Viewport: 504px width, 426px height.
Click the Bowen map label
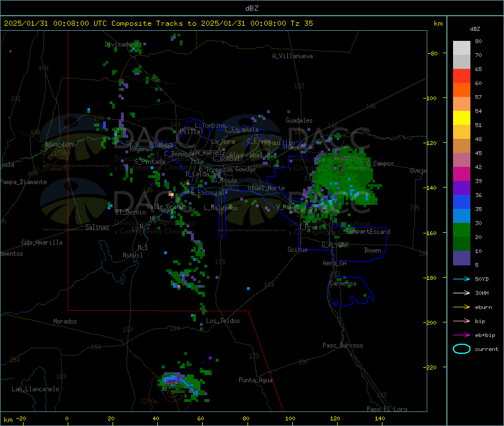click(372, 250)
